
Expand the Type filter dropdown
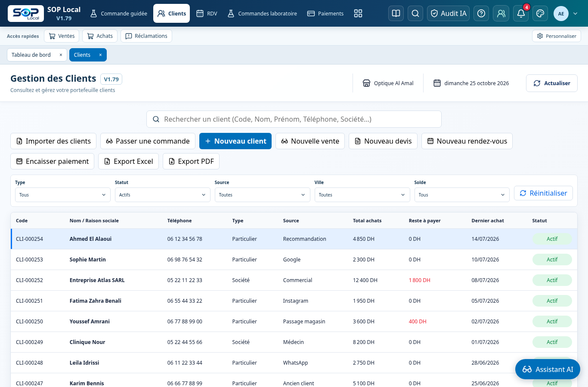coord(63,195)
